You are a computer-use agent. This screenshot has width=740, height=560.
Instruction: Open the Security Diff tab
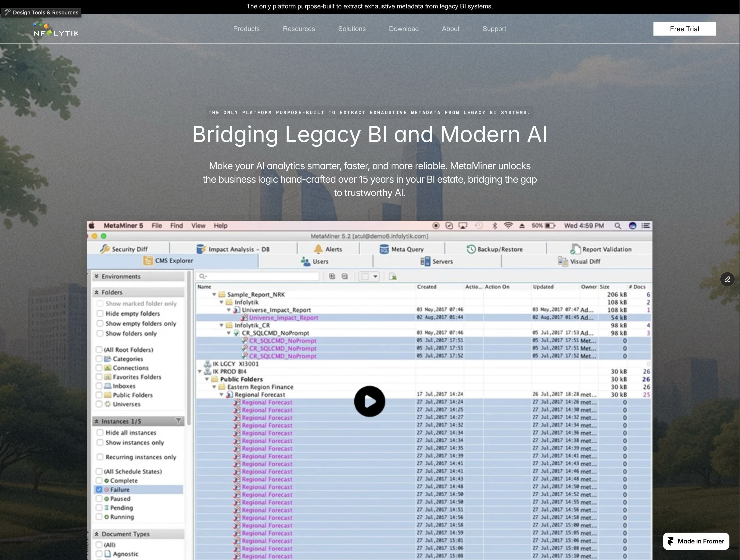pos(124,249)
